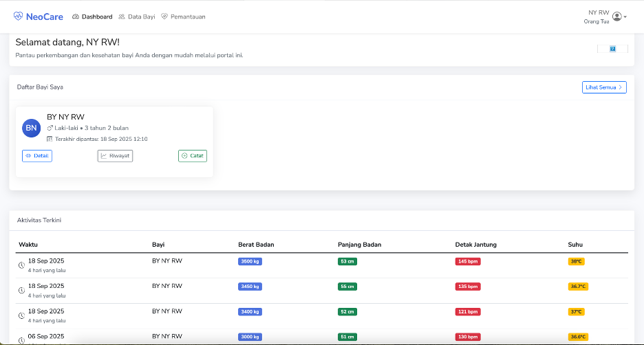Open Detail for BY NY RW

coord(37,156)
